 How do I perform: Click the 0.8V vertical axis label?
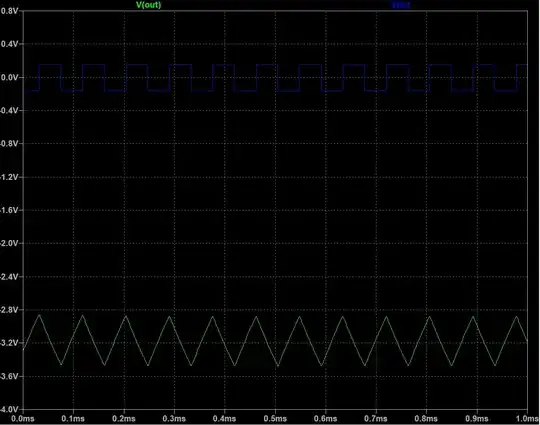click(x=9, y=11)
